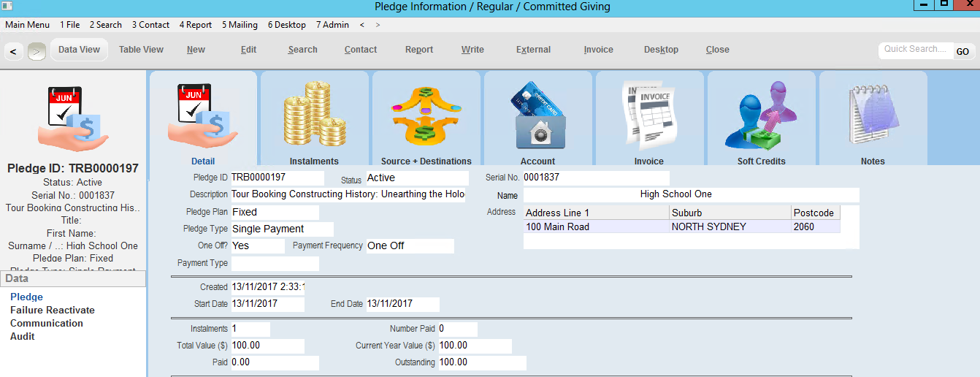This screenshot has width=980, height=377.
Task: Open Audit in the Data panel
Action: tap(23, 336)
